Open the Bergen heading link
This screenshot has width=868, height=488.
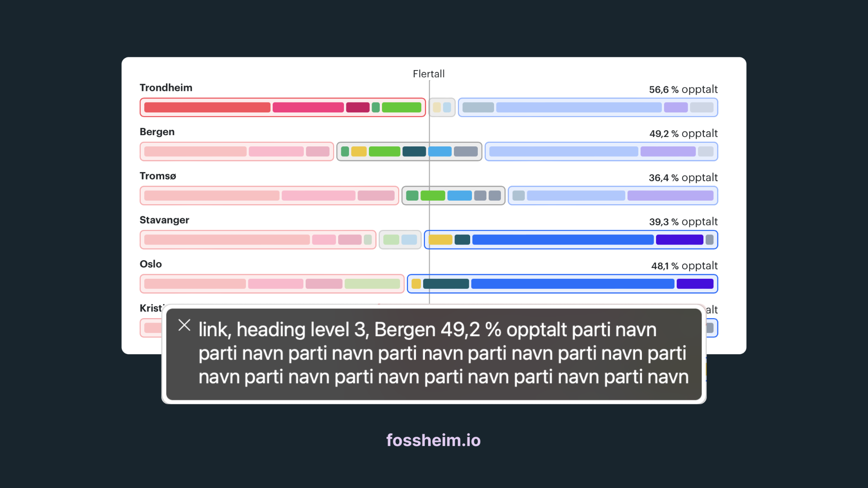click(157, 132)
